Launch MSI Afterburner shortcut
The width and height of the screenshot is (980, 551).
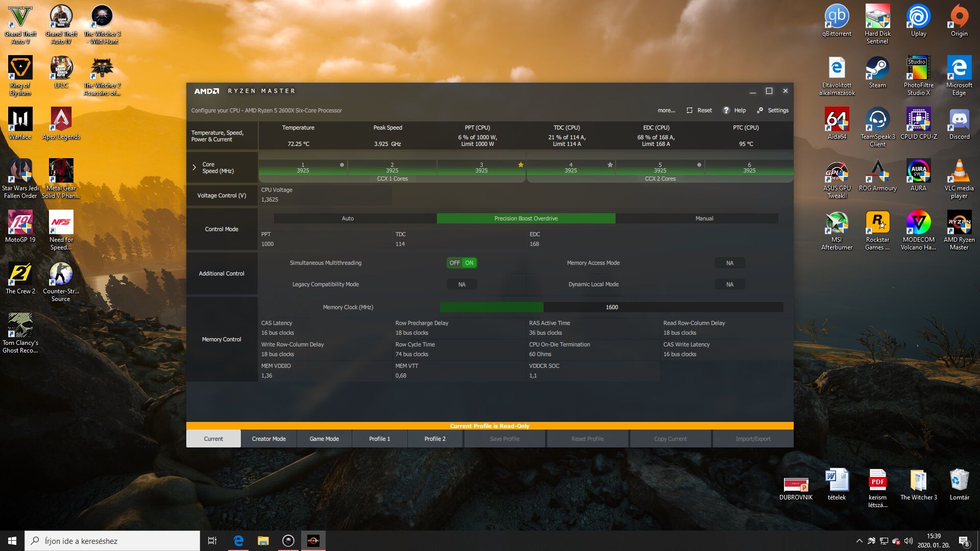(x=837, y=231)
